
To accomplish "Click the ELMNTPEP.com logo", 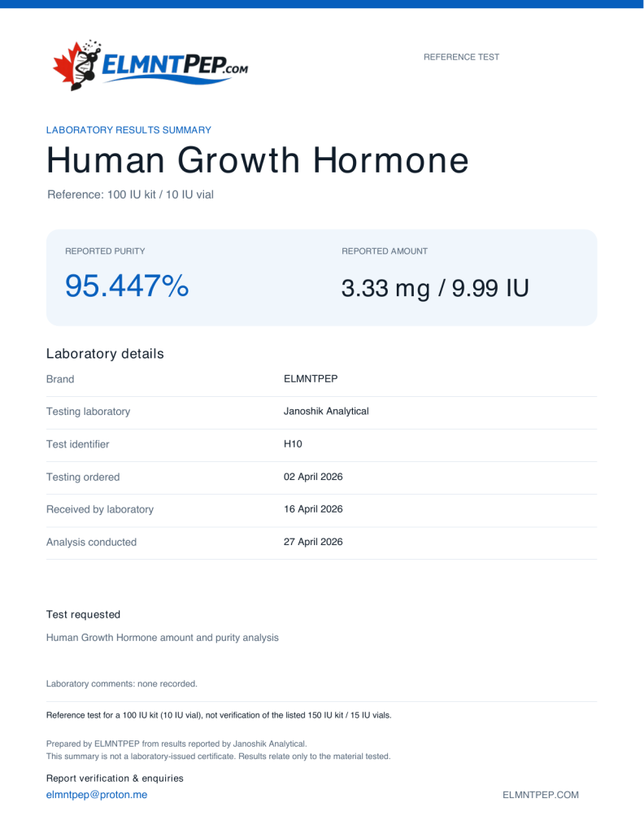I will tap(150, 64).
